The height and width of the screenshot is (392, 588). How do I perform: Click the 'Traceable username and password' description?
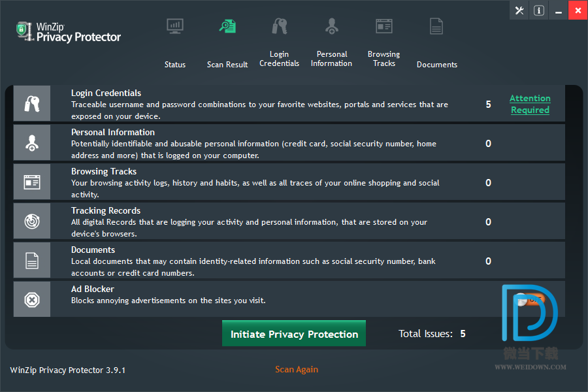click(259, 110)
